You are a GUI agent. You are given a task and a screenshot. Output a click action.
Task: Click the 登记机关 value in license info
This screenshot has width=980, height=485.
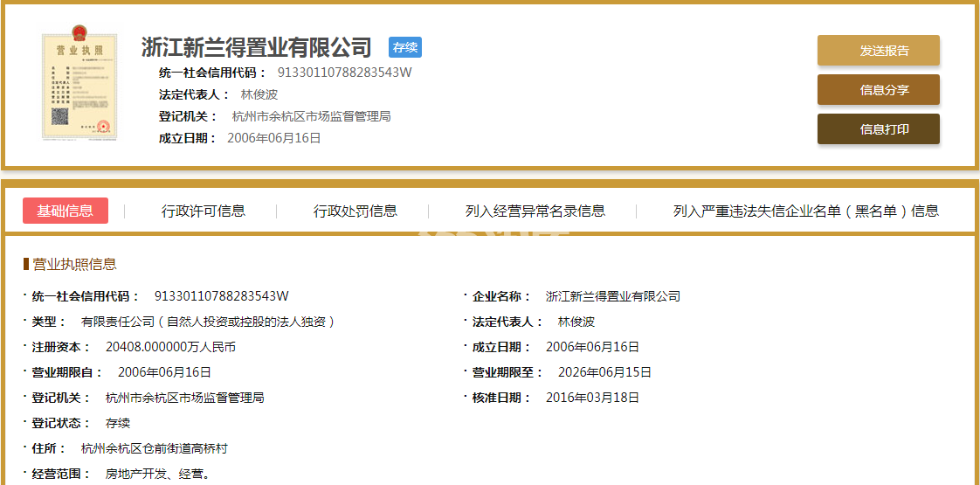point(185,398)
